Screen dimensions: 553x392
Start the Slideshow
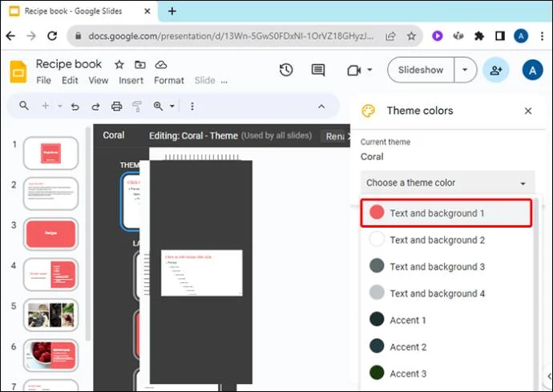pyautogui.click(x=421, y=70)
